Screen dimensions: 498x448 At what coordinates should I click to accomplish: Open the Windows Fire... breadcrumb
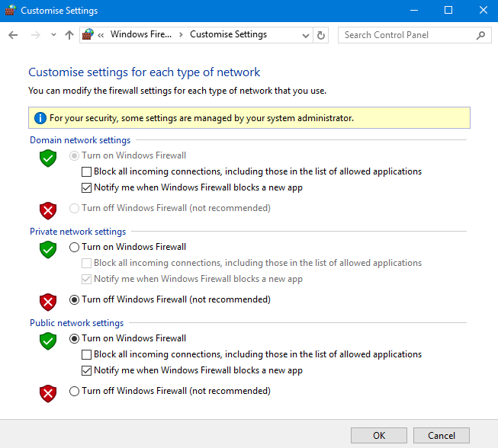pyautogui.click(x=140, y=34)
